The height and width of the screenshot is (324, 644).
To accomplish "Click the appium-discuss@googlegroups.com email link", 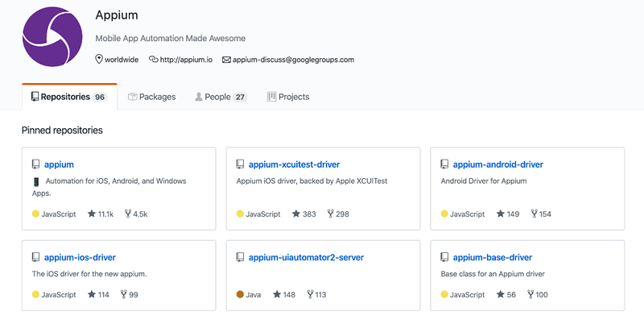I will pos(293,60).
